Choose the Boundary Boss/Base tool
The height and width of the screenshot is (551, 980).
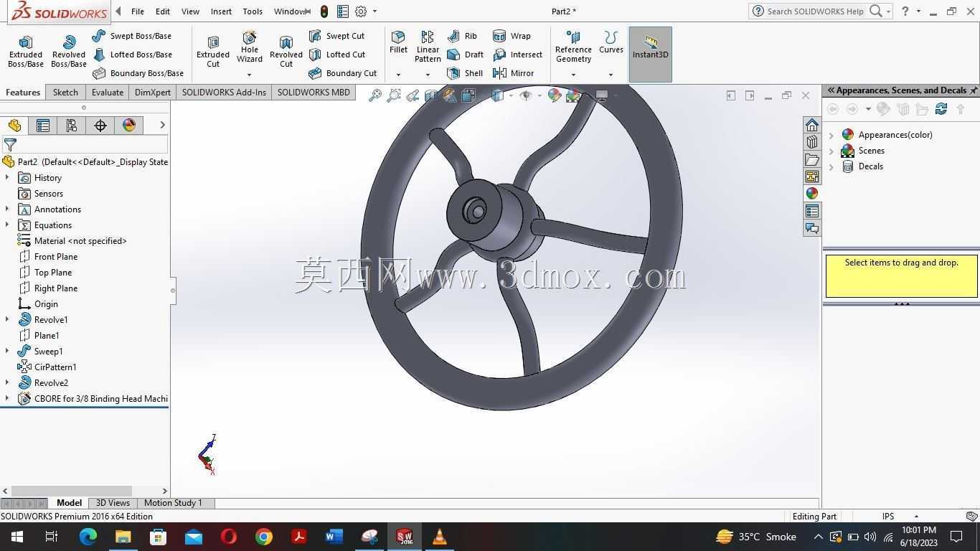click(x=138, y=73)
